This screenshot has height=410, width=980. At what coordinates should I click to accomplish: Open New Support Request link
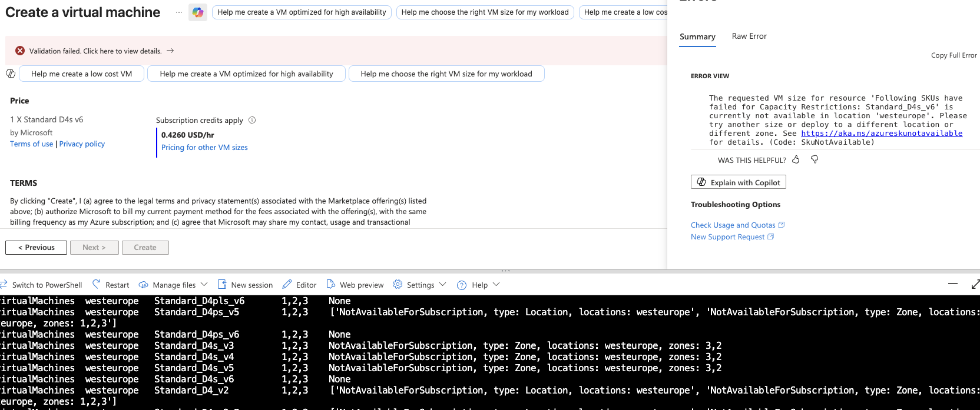point(728,236)
